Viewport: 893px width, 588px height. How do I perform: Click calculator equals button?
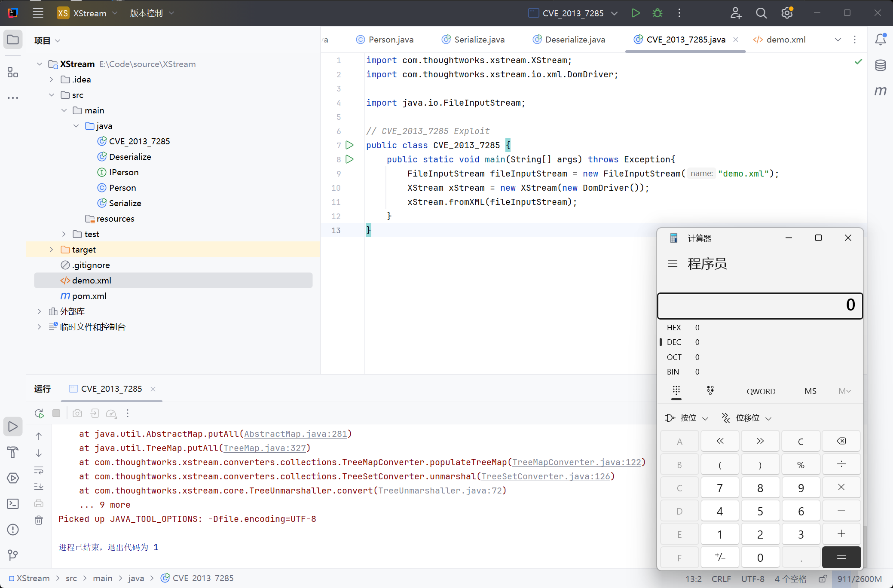[x=841, y=557]
